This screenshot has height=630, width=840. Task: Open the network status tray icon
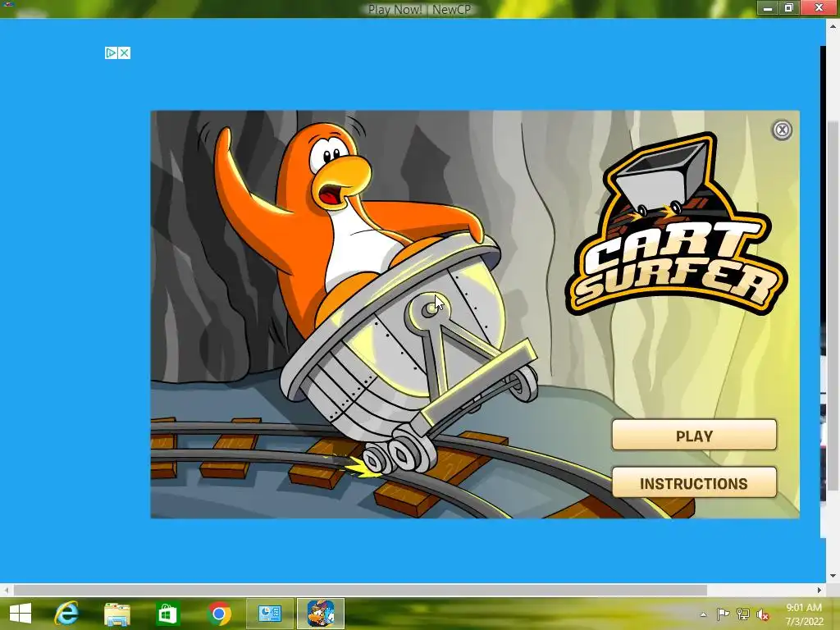click(x=743, y=614)
